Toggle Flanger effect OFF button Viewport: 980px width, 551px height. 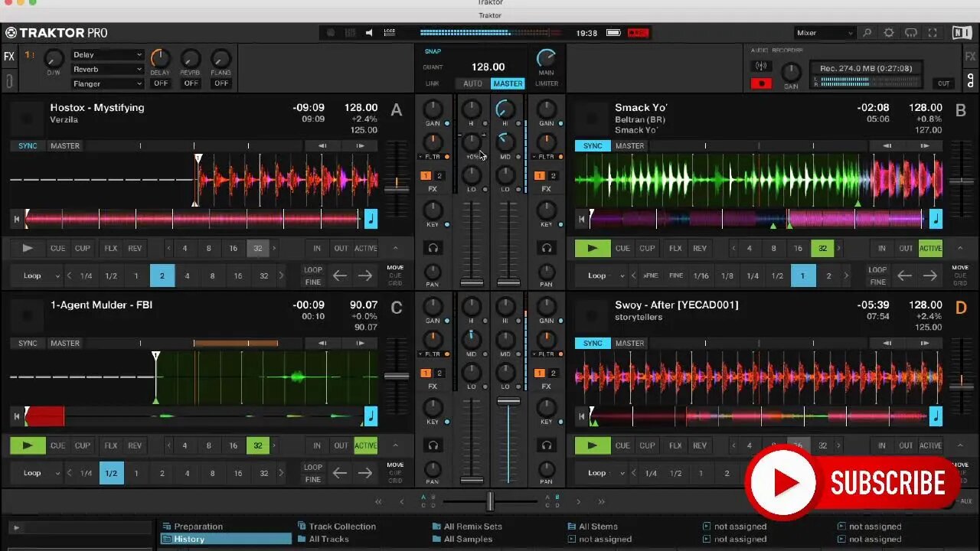[221, 83]
